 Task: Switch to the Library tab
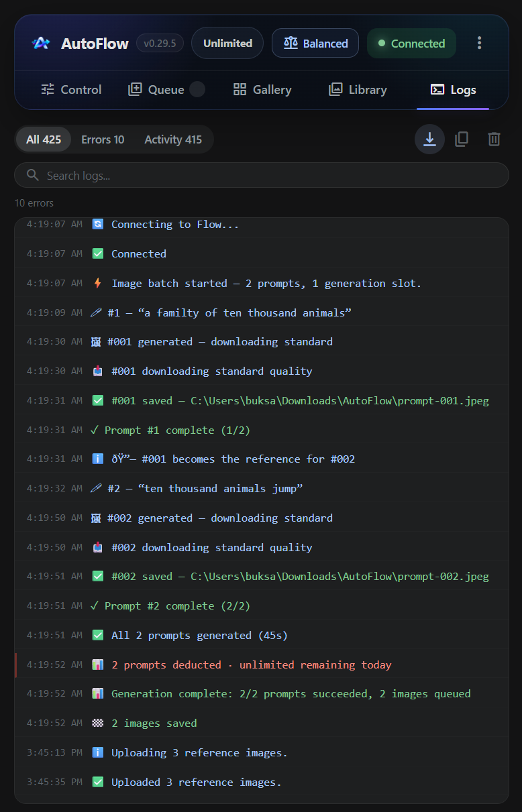[x=358, y=90]
